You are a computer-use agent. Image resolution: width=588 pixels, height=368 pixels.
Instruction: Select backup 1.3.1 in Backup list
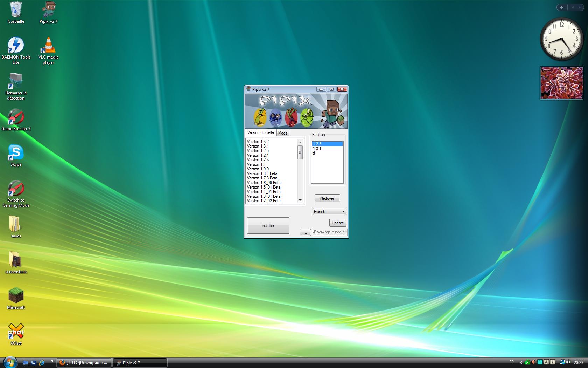click(x=317, y=149)
